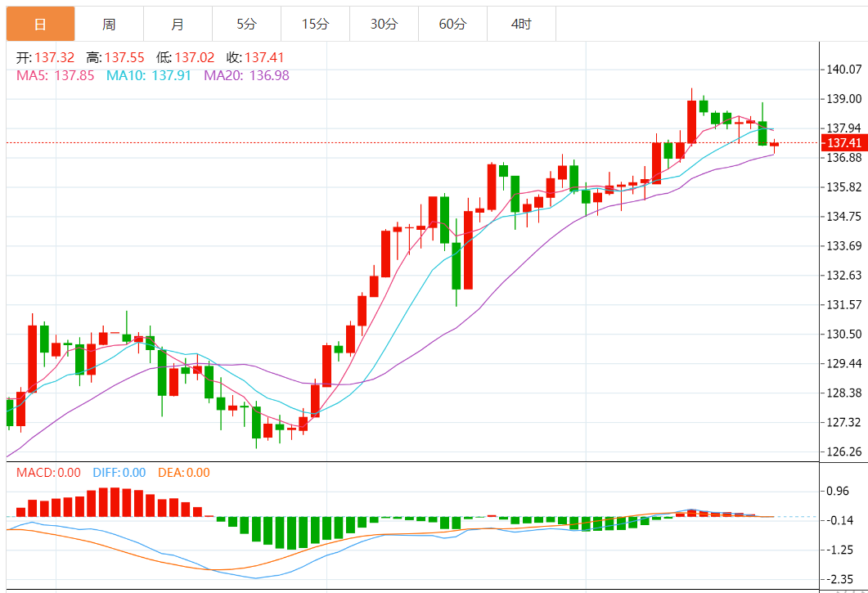Viewport: 868px width, 593px height.
Task: Click the MA5: 137.85 indicator label
Action: pyautogui.click(x=56, y=75)
